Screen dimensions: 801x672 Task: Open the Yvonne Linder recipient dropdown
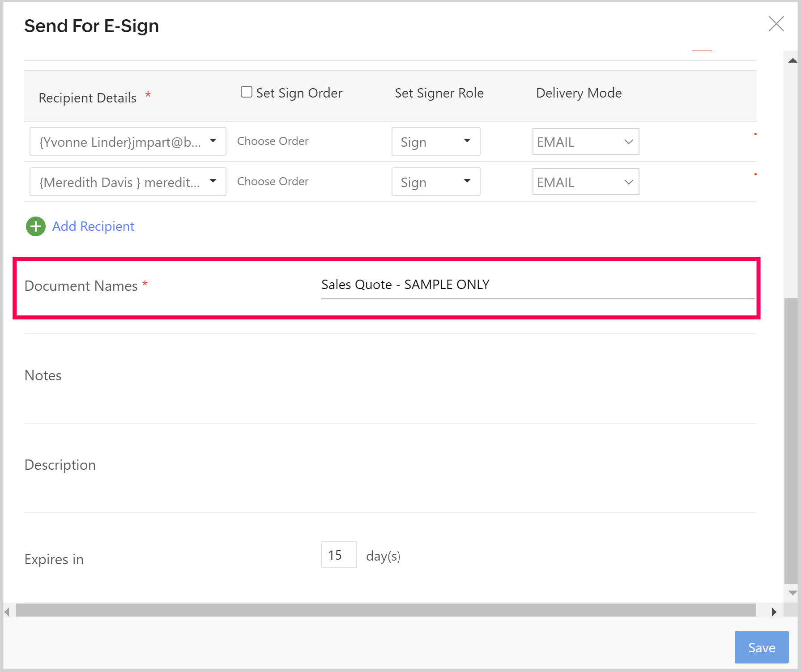click(x=128, y=142)
